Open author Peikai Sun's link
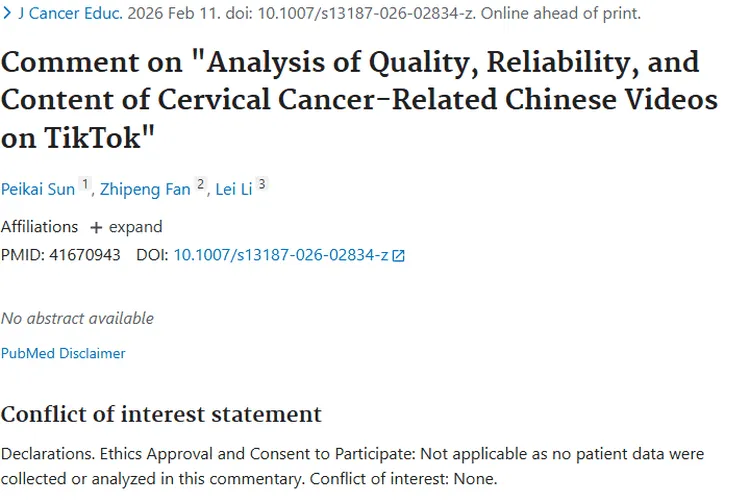 (x=38, y=189)
